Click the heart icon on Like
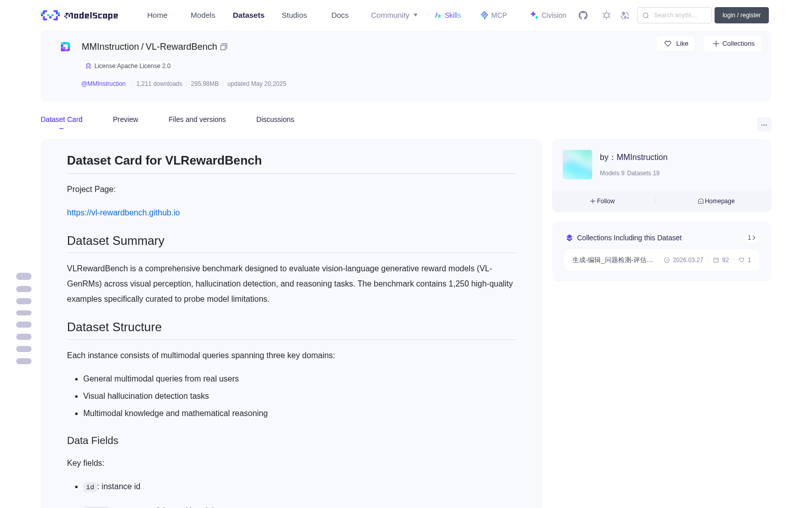The height and width of the screenshot is (508, 812). [x=668, y=44]
